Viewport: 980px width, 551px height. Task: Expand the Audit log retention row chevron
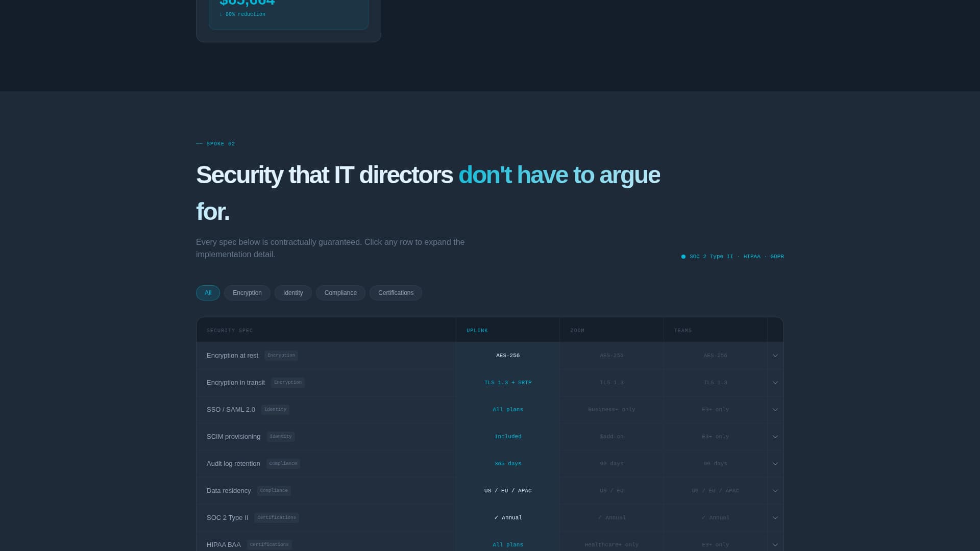click(775, 464)
